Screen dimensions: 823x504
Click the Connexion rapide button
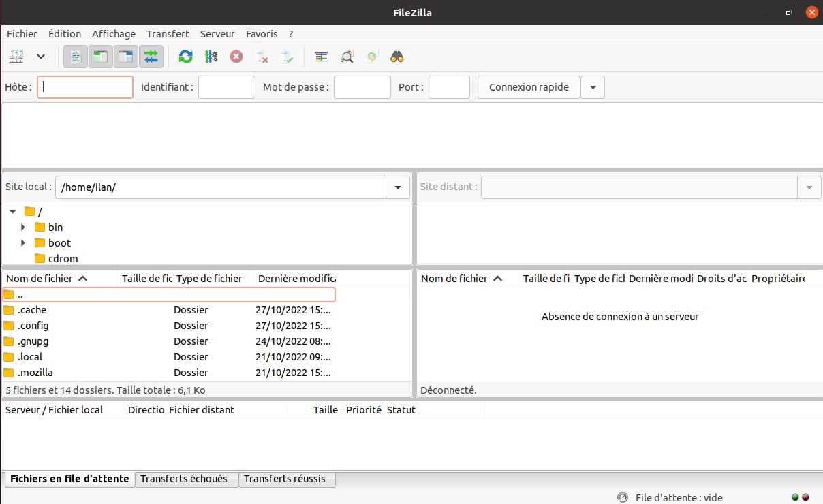[x=529, y=87]
